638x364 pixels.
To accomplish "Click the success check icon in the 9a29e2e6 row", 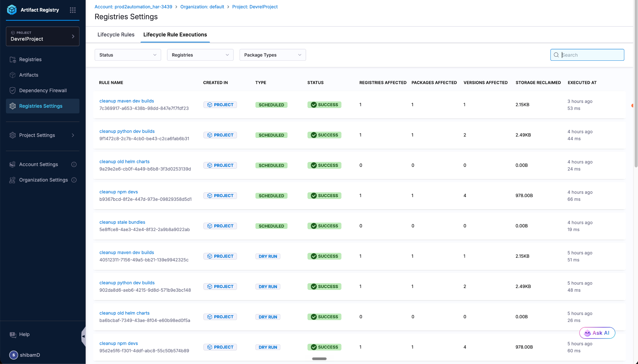I will 314,165.
